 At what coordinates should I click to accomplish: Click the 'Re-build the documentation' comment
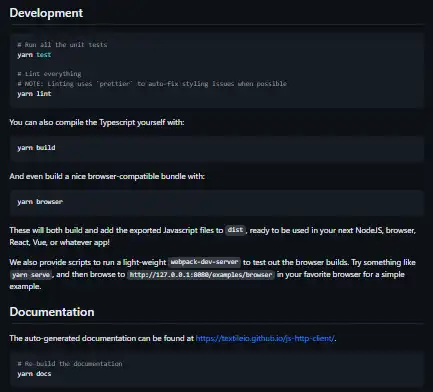pyautogui.click(x=70, y=364)
